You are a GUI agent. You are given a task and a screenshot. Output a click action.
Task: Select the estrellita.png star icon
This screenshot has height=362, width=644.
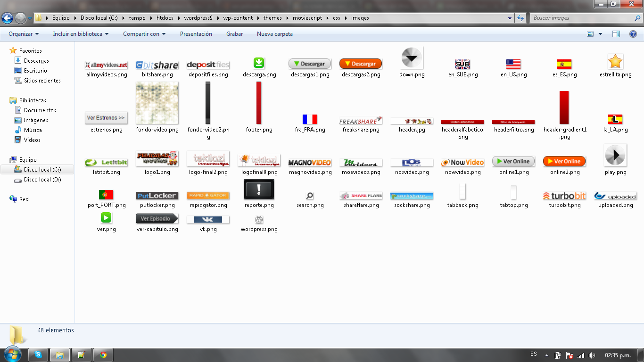[x=615, y=62]
